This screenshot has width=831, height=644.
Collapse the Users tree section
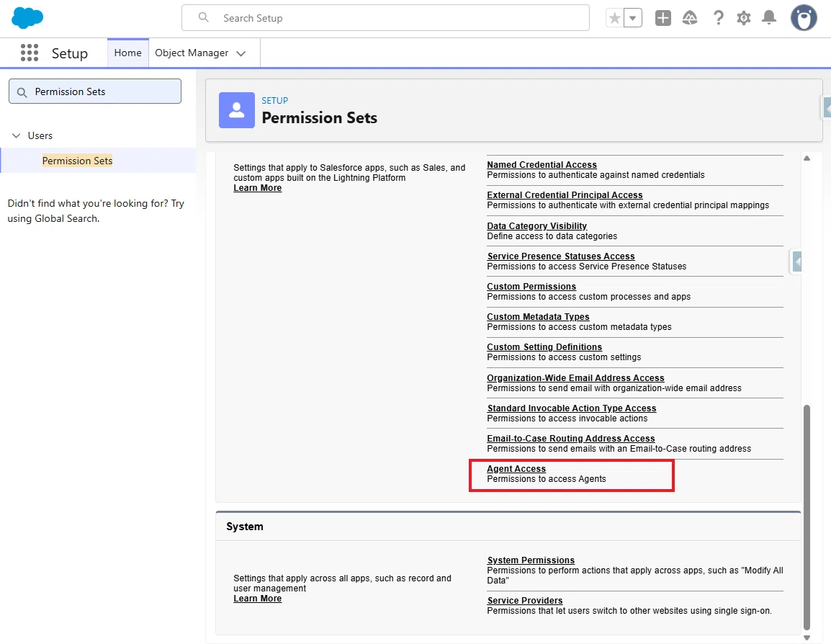click(x=17, y=135)
